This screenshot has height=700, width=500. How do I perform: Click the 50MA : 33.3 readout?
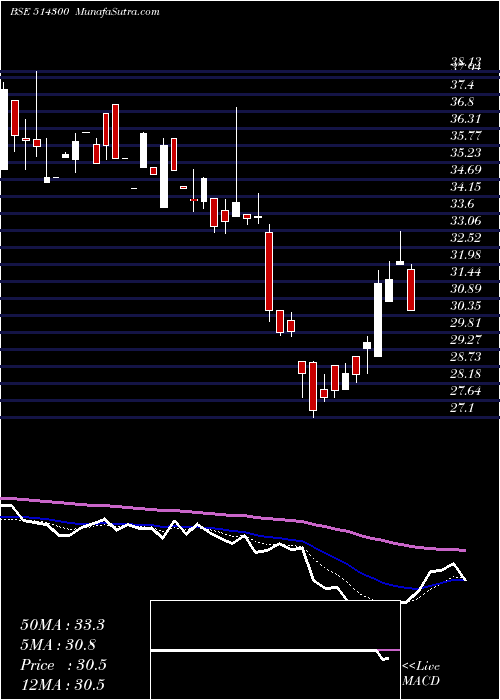62,625
